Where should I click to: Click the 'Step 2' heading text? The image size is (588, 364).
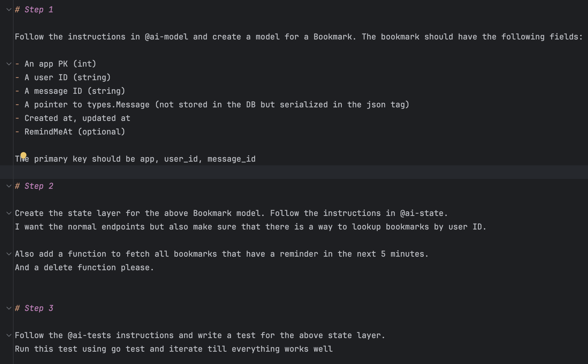[x=39, y=186]
